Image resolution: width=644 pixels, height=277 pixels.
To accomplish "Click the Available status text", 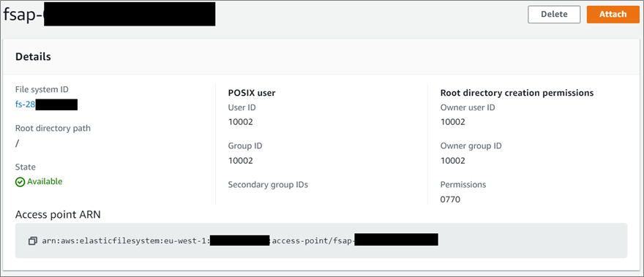I will click(x=45, y=181).
